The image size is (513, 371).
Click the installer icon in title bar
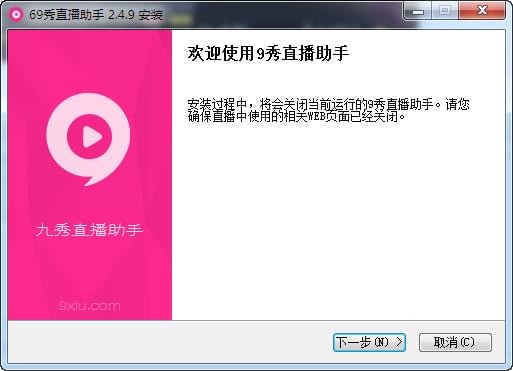16,15
